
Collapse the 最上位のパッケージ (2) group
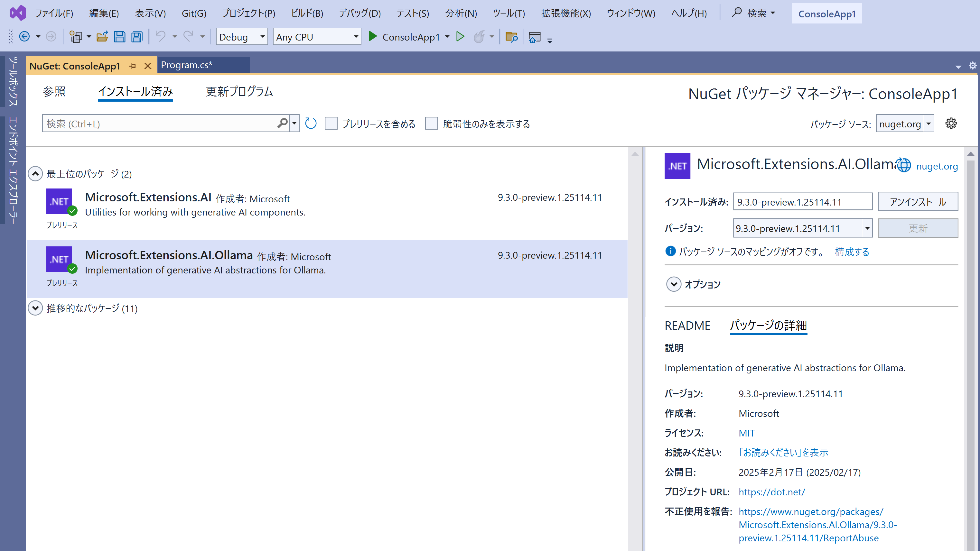(35, 174)
